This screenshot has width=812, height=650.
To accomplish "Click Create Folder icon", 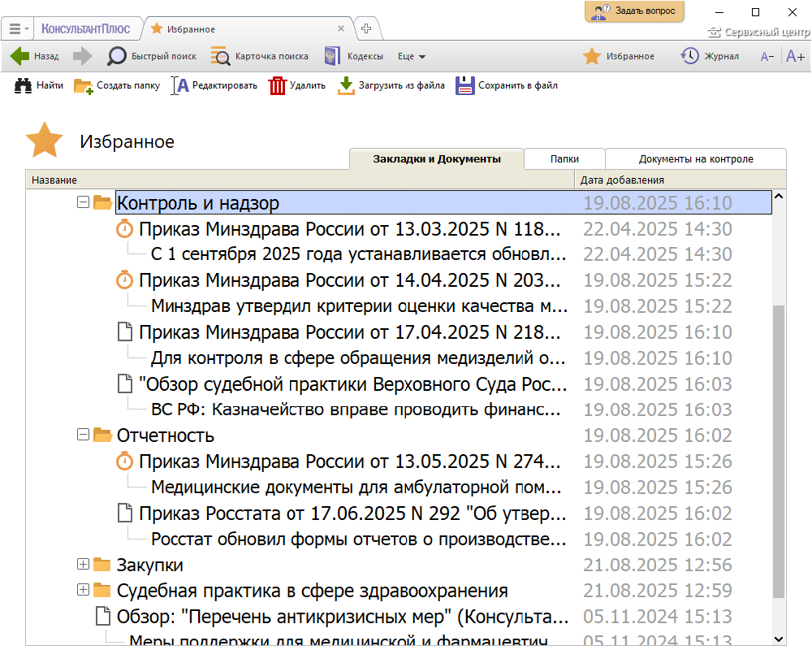I will tap(83, 85).
